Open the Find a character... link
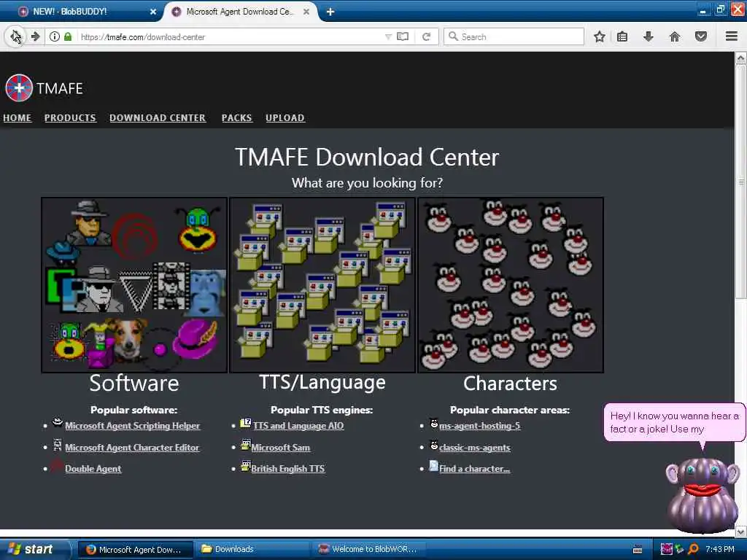 (474, 469)
